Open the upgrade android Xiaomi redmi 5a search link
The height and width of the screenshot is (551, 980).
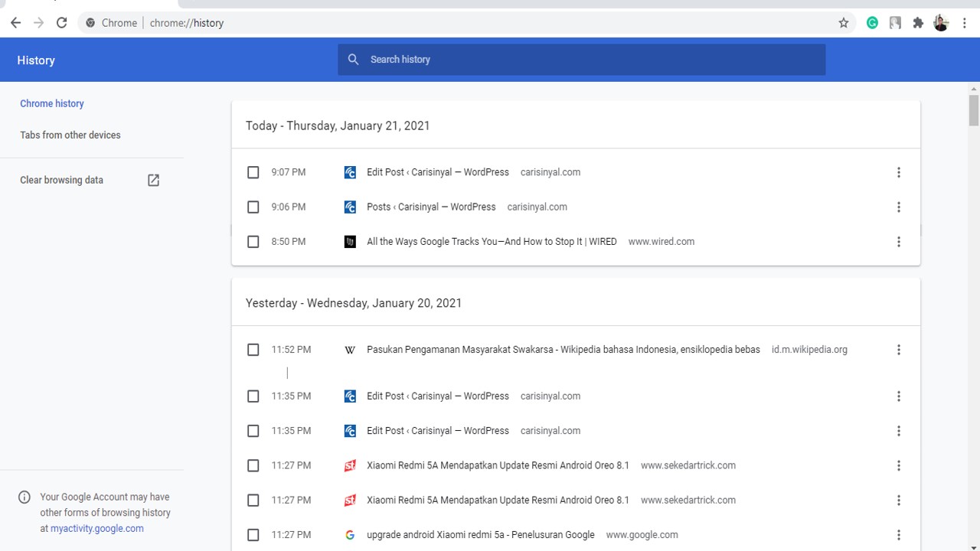(481, 535)
